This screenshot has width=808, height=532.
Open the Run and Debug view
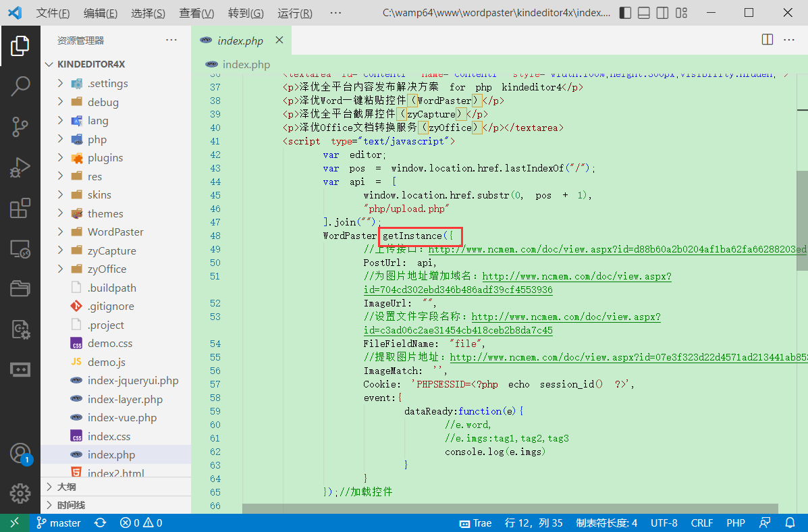tap(20, 167)
